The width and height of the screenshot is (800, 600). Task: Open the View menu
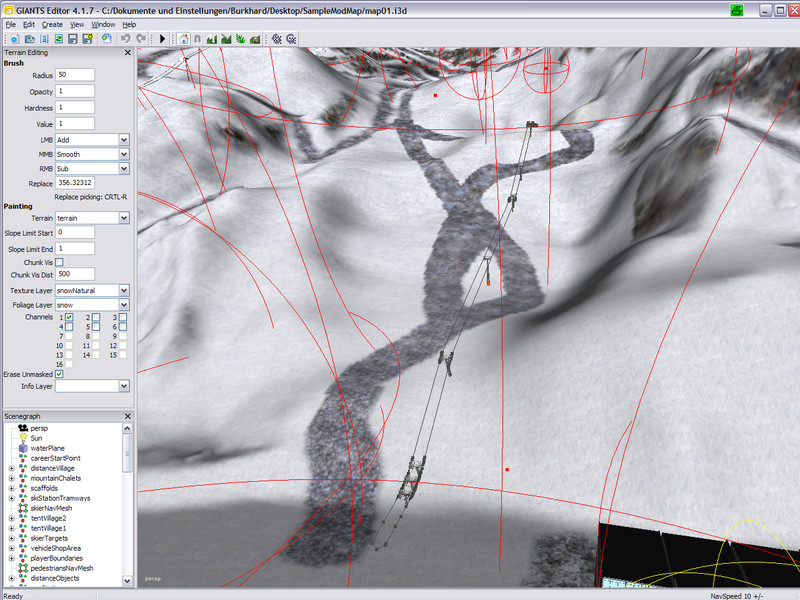(x=77, y=24)
